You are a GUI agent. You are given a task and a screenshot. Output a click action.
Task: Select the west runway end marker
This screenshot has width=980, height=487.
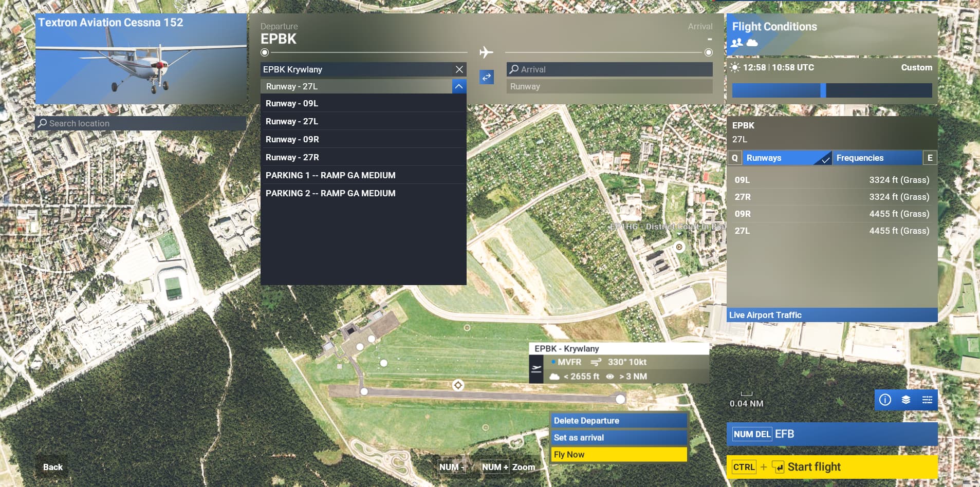[364, 391]
